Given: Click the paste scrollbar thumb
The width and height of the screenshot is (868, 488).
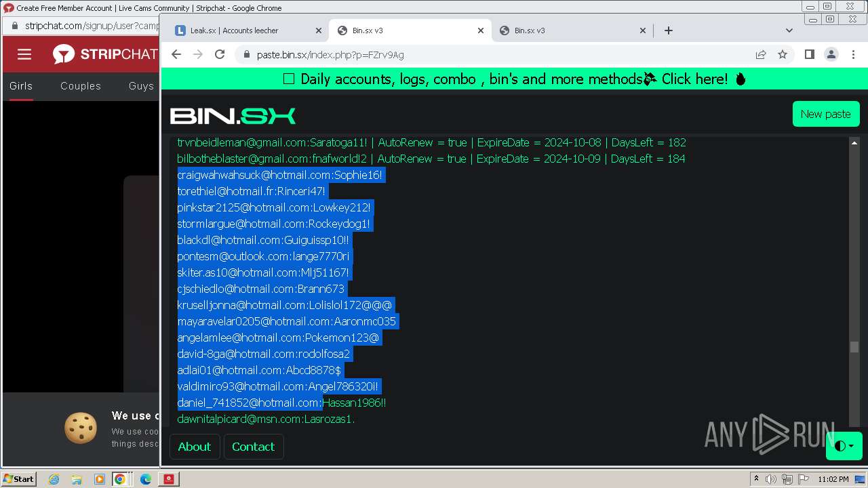Looking at the screenshot, I should pos(854,347).
